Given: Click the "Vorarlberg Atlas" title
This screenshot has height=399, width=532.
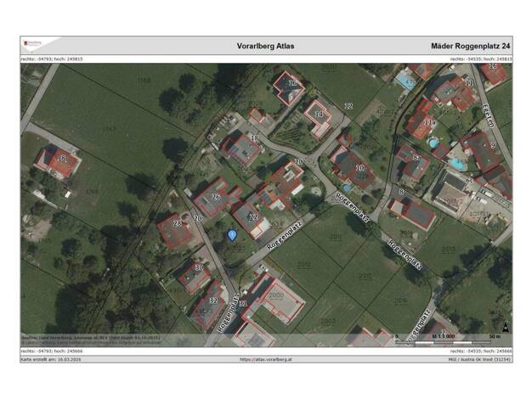Looking at the screenshot, I should coord(265,46).
